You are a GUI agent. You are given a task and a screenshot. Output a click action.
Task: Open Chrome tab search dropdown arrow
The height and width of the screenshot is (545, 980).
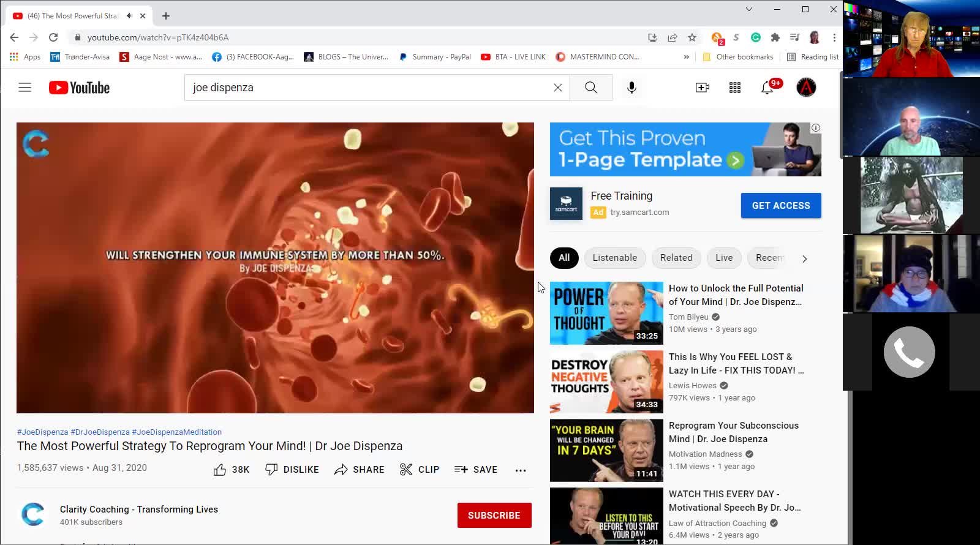click(x=748, y=9)
